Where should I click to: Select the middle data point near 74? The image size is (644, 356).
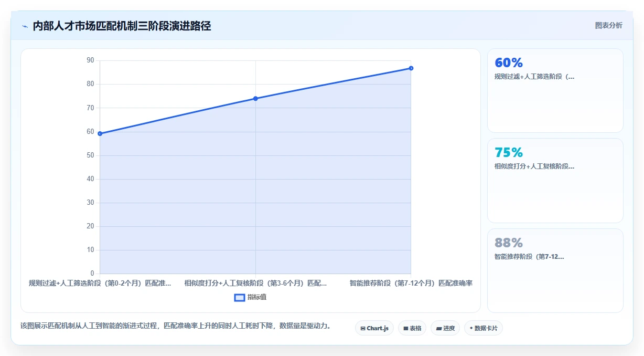[x=255, y=98]
